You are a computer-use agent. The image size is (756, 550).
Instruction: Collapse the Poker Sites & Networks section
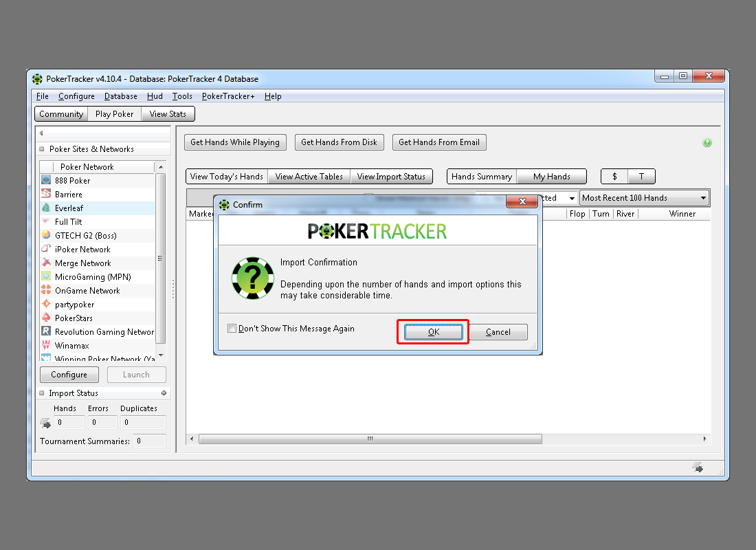pyautogui.click(x=43, y=149)
